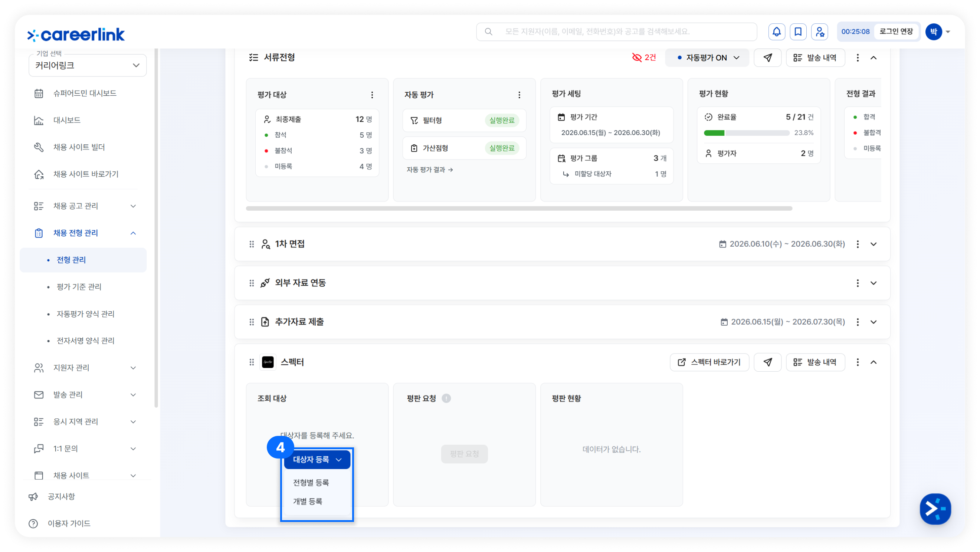Screen dimensions: 980x552
Task: Click the 평판 요청 info icon
Action: pyautogui.click(x=446, y=398)
